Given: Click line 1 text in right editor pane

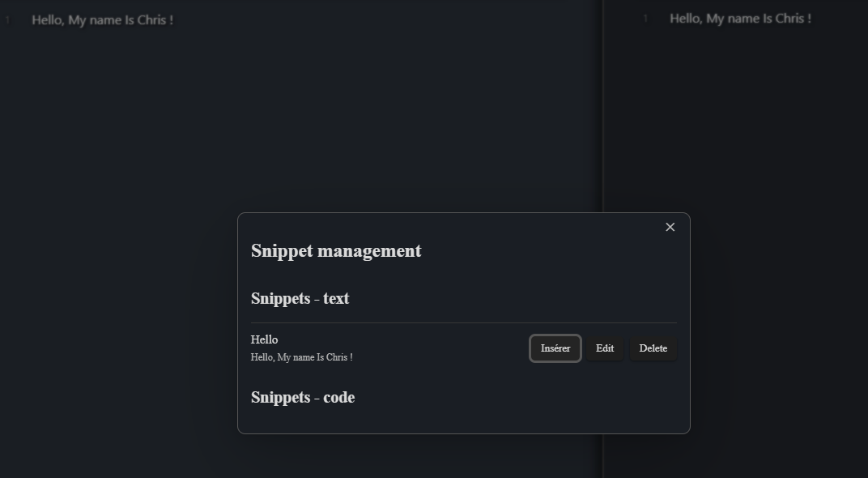Looking at the screenshot, I should (x=740, y=19).
